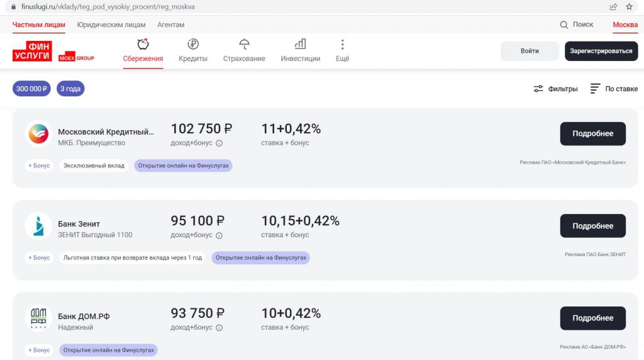644x360 pixels.
Task: Click the Московский Кредитный… bank name
Action: (x=106, y=132)
